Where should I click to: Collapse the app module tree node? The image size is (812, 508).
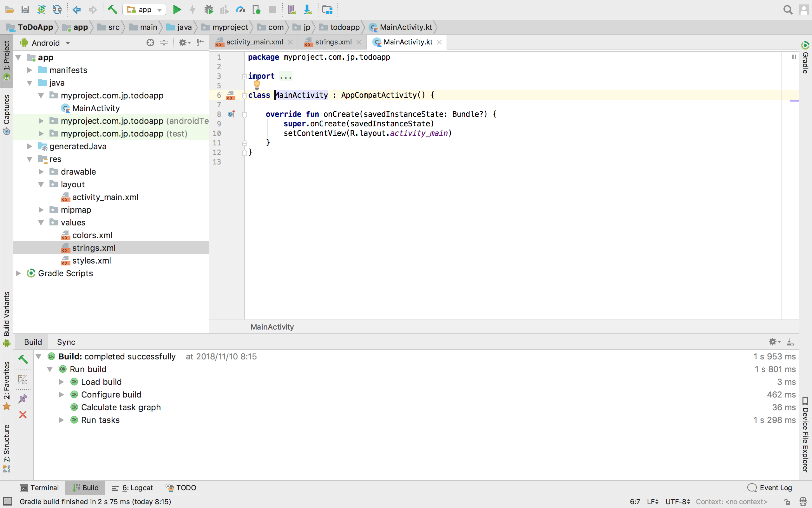point(19,57)
